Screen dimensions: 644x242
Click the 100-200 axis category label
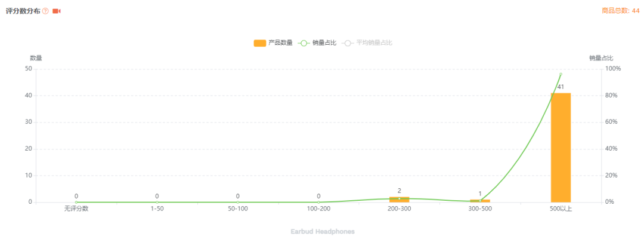point(318,209)
